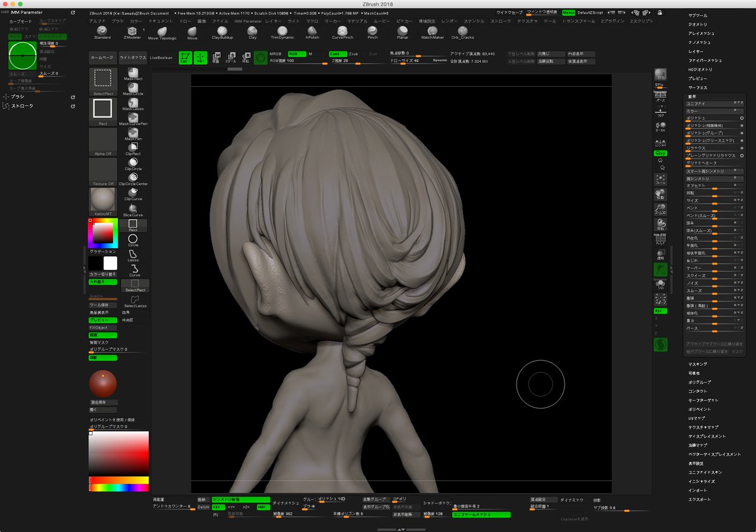Screen dimensions: 756x532
Task: Select the MatchMaker brush
Action: 432,32
